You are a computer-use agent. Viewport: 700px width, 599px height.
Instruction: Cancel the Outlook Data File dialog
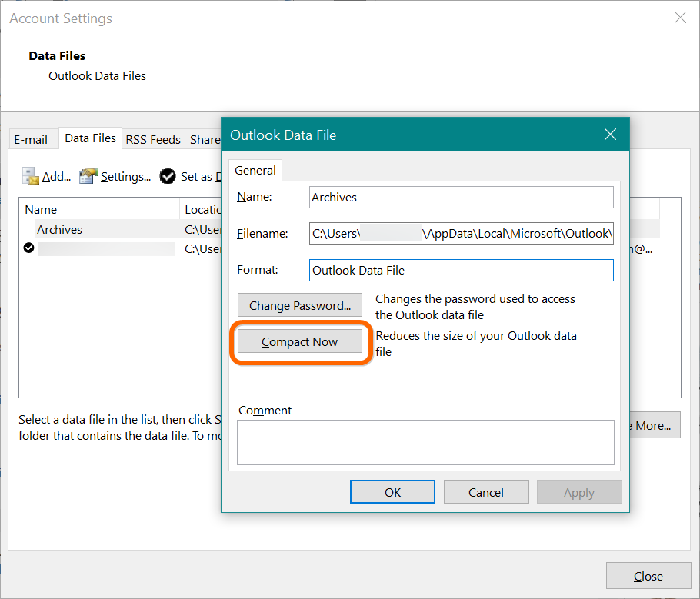point(486,492)
